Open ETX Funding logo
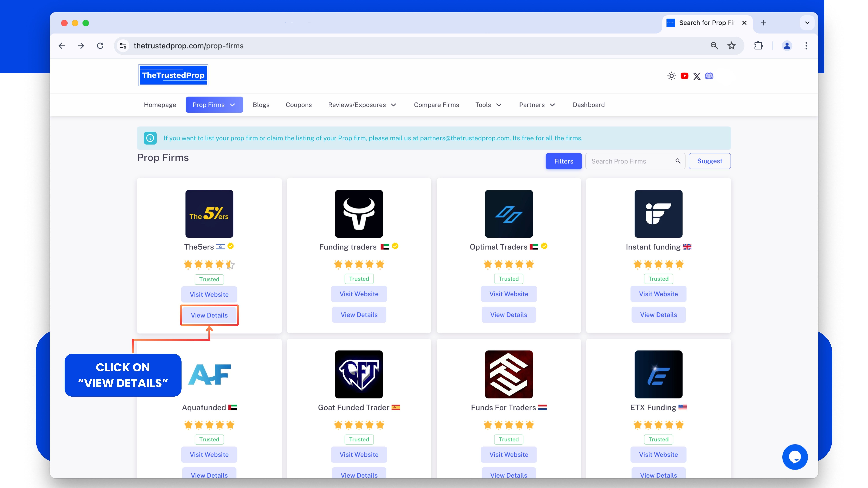The image size is (868, 488). (658, 374)
